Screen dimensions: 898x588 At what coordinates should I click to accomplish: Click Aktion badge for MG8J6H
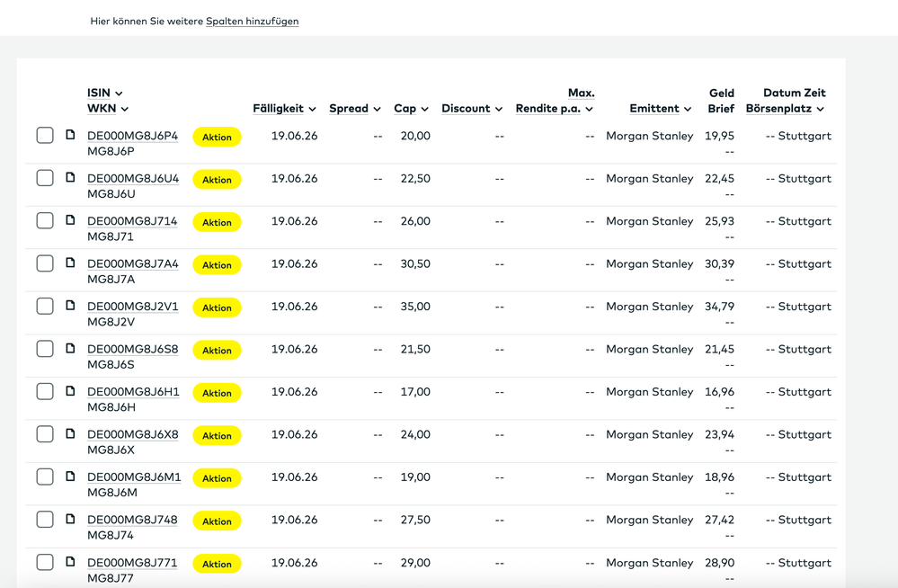(217, 393)
